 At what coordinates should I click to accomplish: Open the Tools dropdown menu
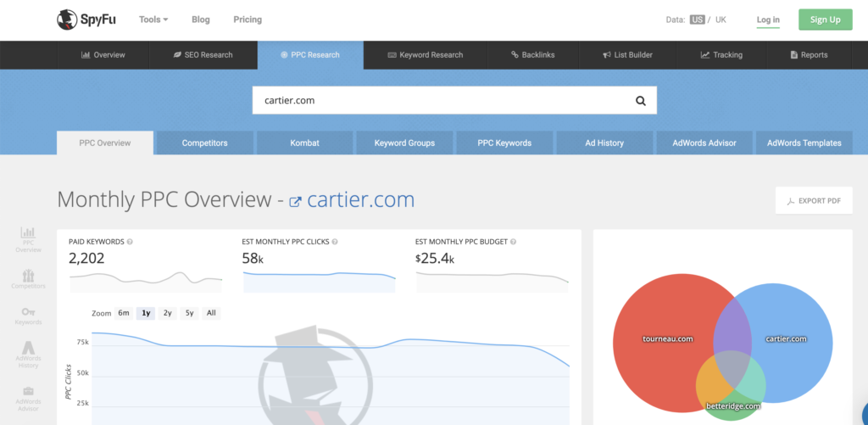(x=153, y=20)
